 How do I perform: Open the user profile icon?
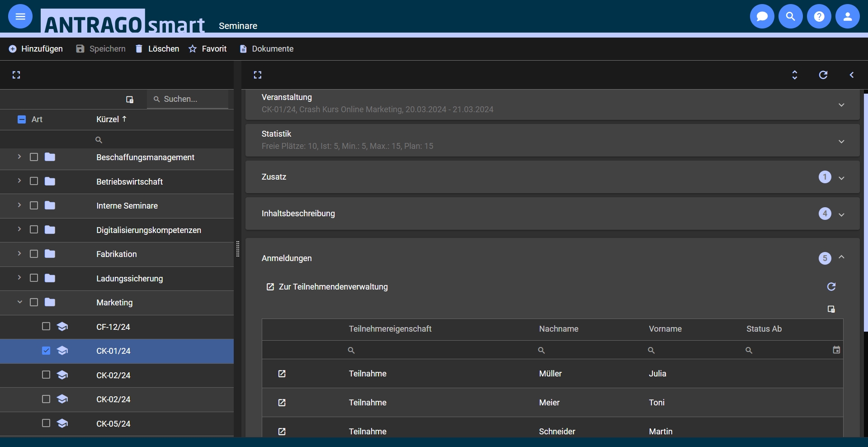click(847, 17)
